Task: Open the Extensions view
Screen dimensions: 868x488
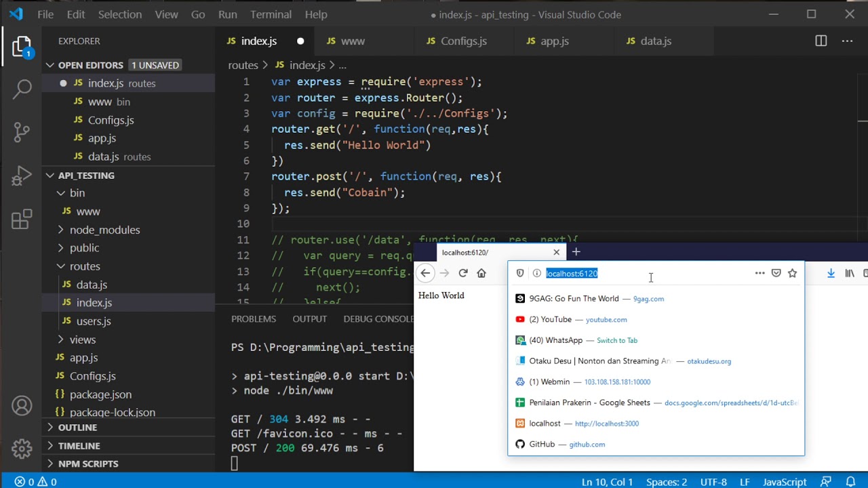Action: [x=22, y=219]
